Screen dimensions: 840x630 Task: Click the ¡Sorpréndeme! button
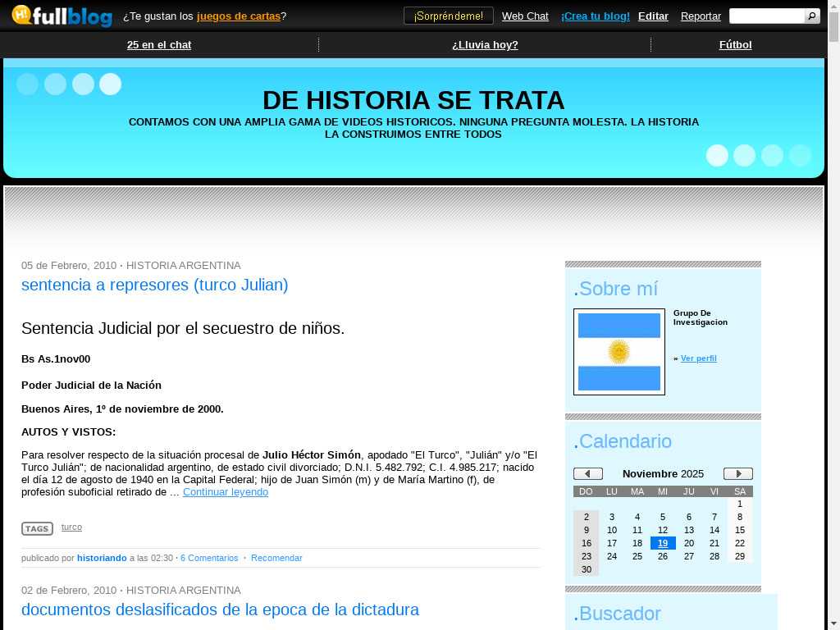click(448, 16)
